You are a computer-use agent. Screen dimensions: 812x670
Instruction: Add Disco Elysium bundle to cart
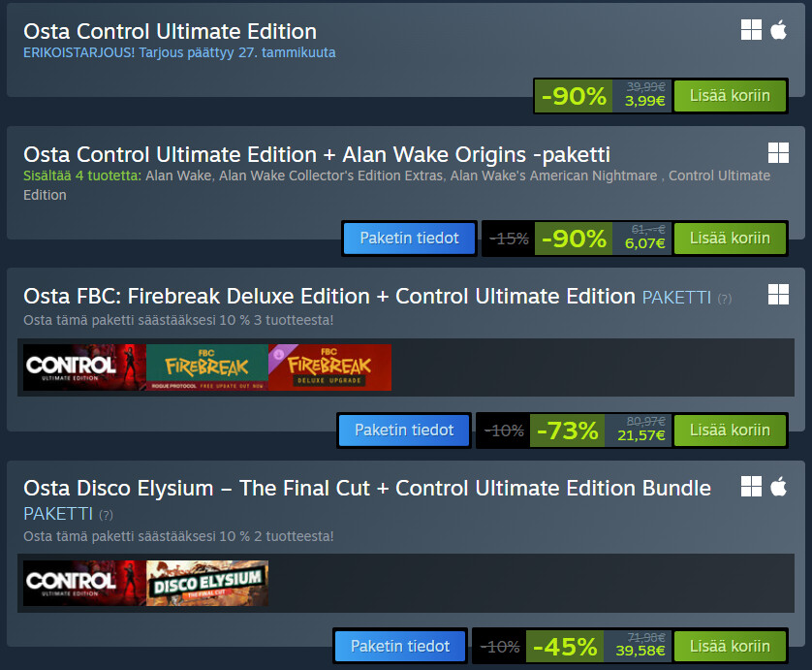pyautogui.click(x=730, y=646)
